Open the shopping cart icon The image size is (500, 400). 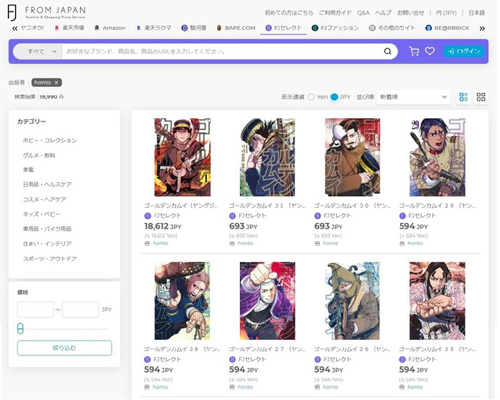[x=414, y=51]
